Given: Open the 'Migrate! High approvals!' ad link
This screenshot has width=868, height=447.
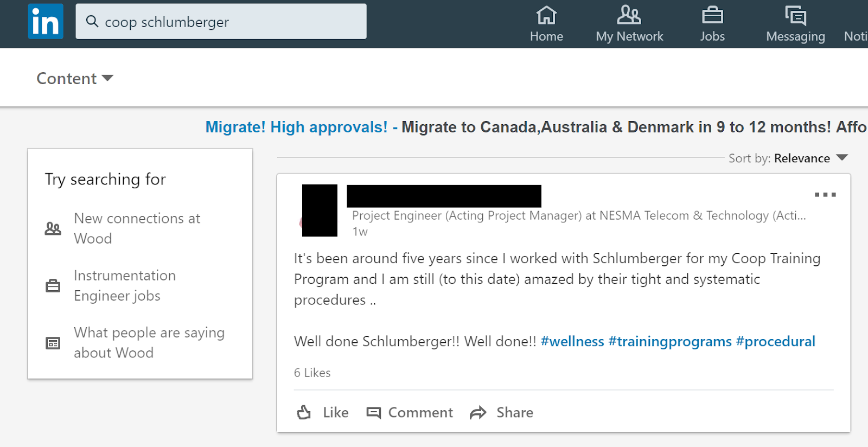Looking at the screenshot, I should click(296, 127).
